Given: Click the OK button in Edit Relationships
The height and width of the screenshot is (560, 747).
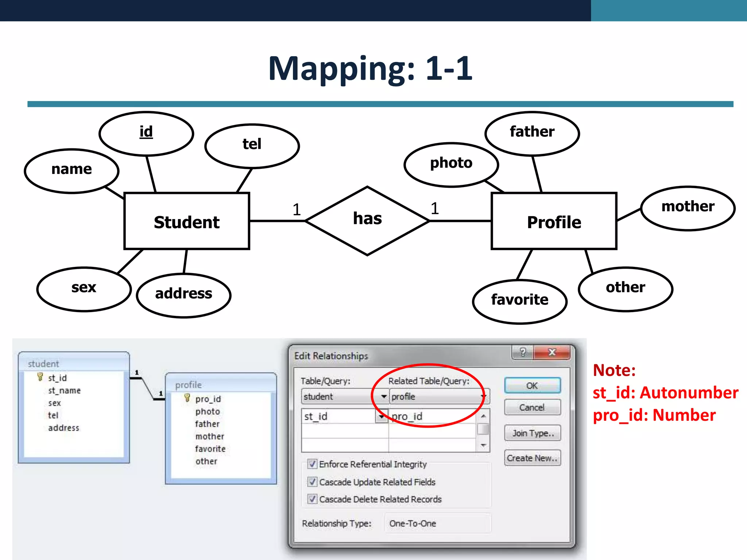Looking at the screenshot, I should [532, 385].
